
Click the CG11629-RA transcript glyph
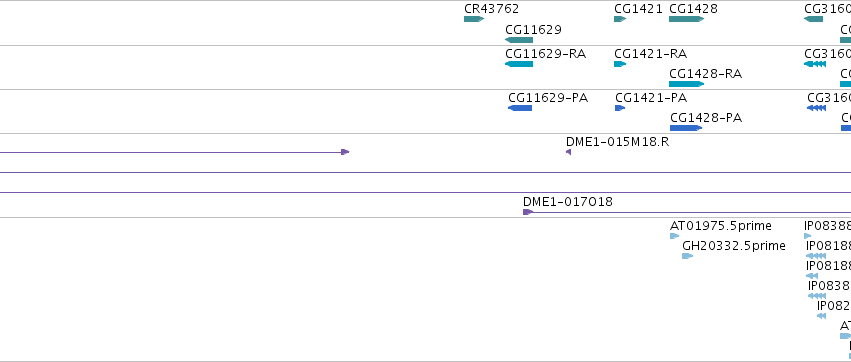click(x=519, y=64)
